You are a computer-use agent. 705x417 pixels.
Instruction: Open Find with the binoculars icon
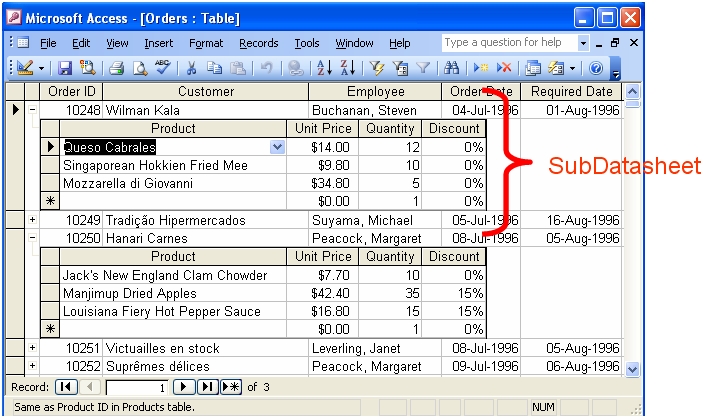[x=451, y=68]
